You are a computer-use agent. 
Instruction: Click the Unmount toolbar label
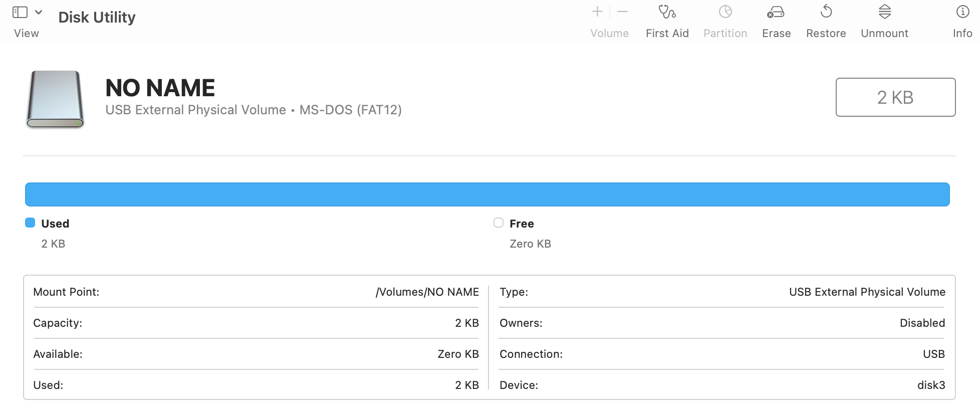point(884,33)
